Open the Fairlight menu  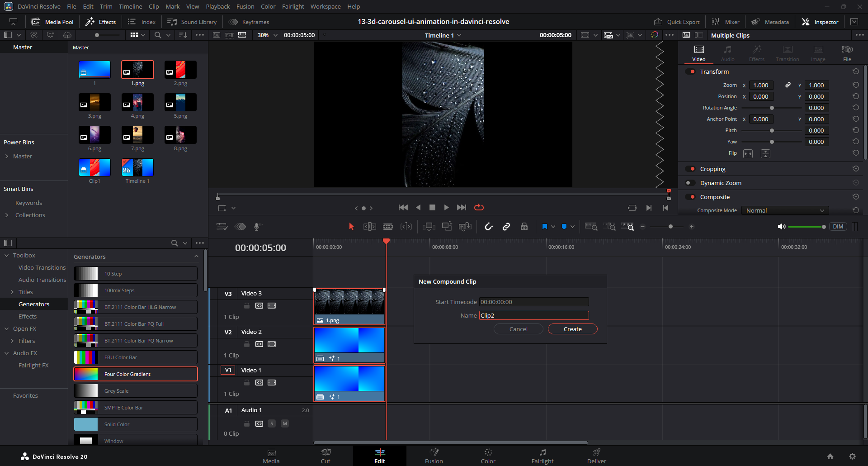point(292,6)
